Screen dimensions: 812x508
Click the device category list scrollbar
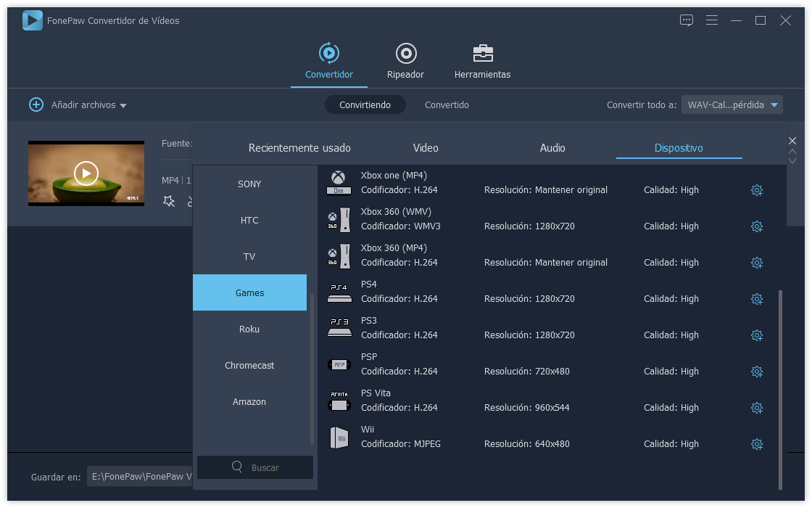coord(312,369)
